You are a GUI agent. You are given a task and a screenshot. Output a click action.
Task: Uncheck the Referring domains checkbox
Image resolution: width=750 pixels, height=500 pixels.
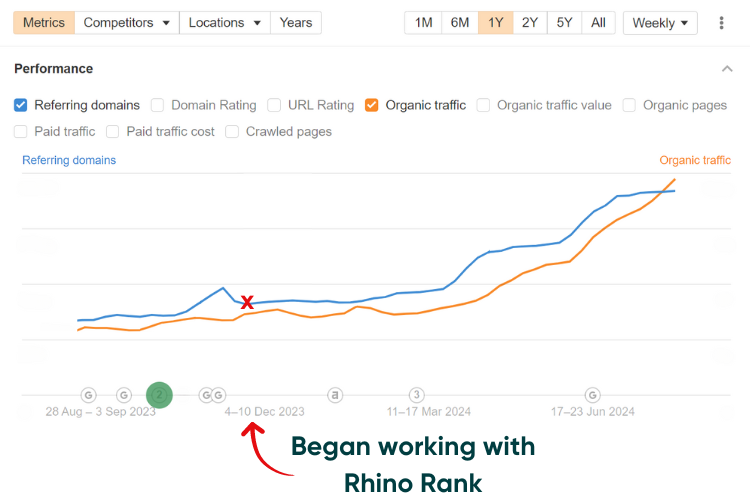coord(21,105)
